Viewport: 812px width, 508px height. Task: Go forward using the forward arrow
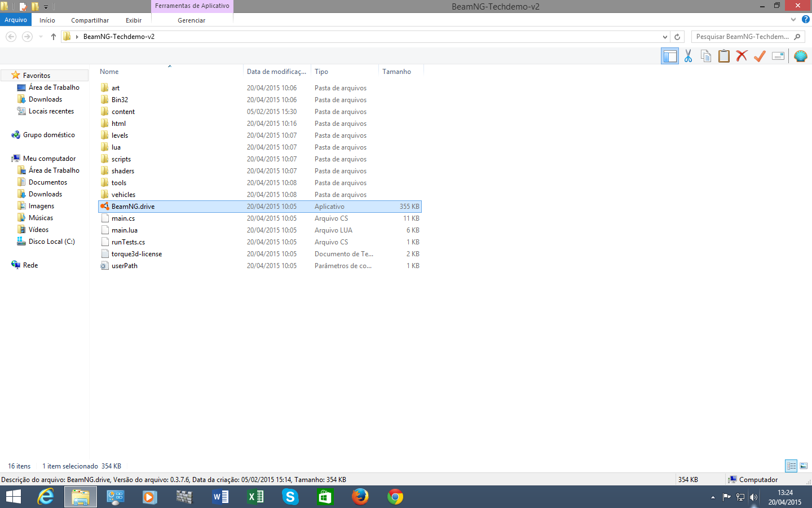[27, 37]
